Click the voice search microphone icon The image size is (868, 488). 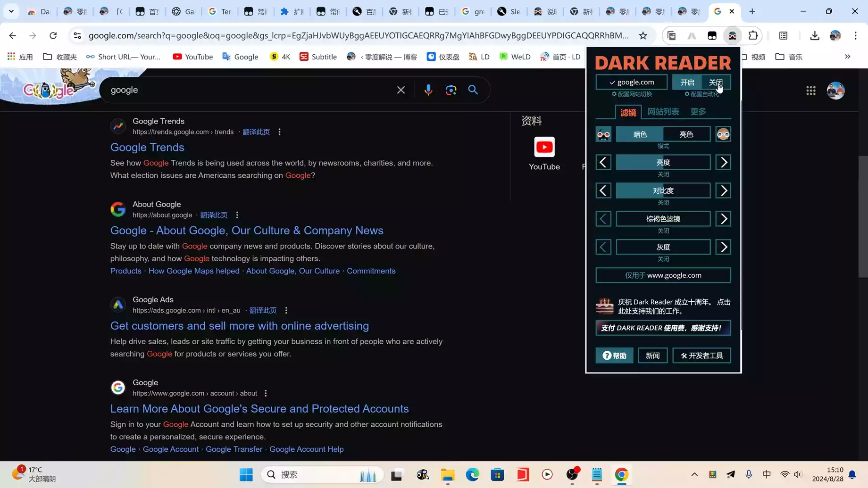428,90
